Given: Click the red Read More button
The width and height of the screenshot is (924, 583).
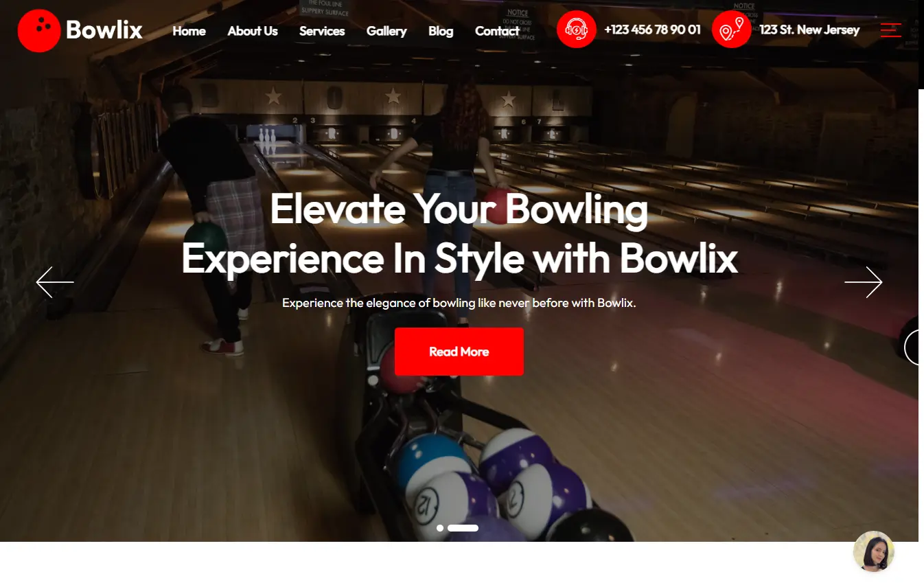Looking at the screenshot, I should 459,352.
